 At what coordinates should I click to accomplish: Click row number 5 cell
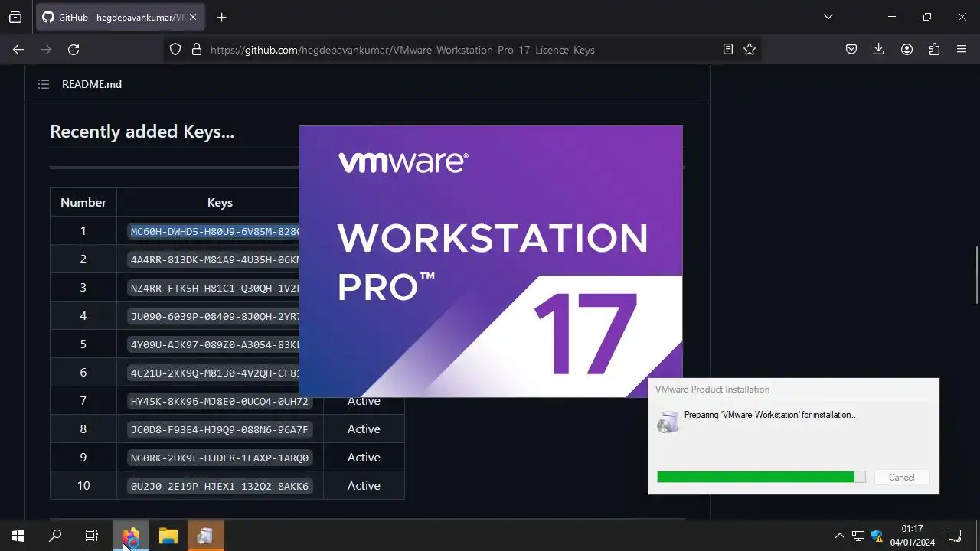click(83, 344)
